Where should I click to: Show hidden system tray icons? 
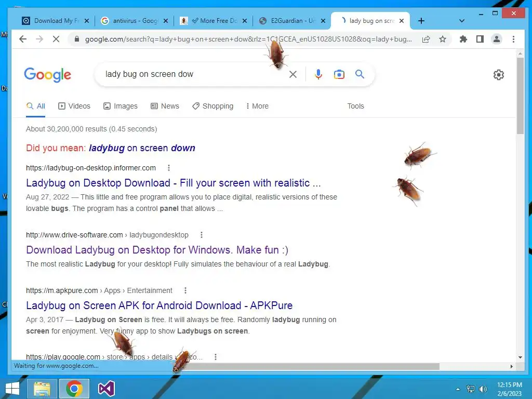point(458,389)
